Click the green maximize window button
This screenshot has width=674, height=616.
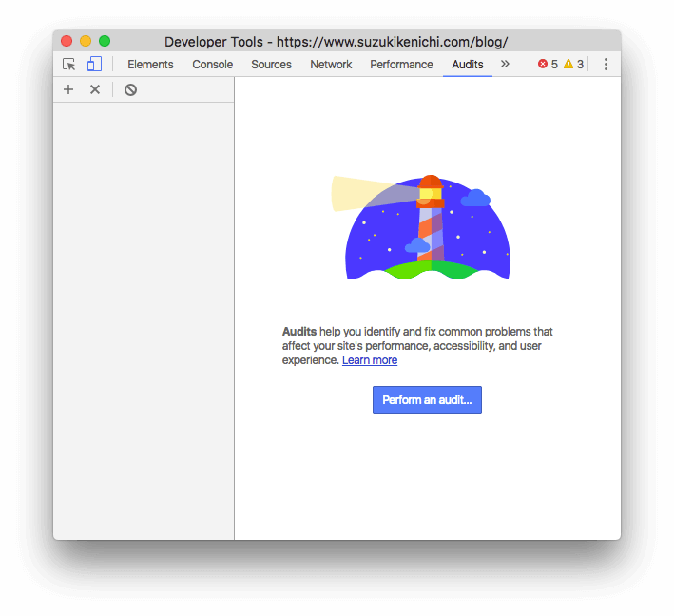pos(105,41)
